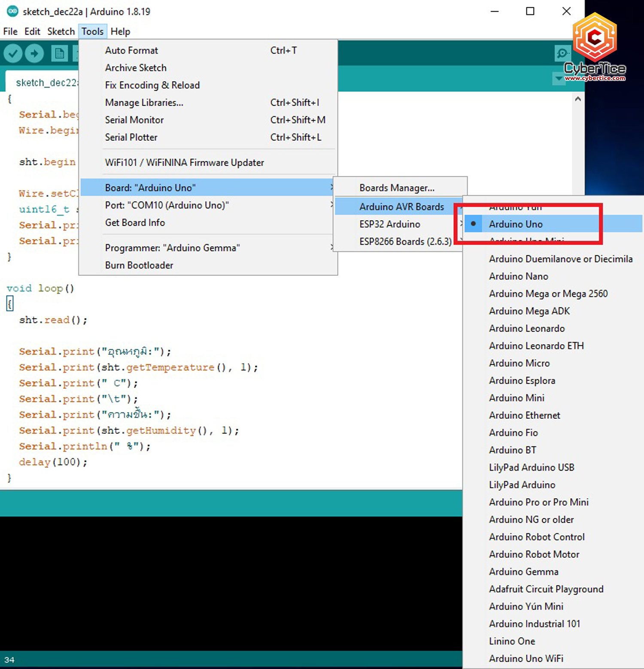The height and width of the screenshot is (669, 644).
Task: Select the Arduino Uno radio button
Action: [x=473, y=224]
